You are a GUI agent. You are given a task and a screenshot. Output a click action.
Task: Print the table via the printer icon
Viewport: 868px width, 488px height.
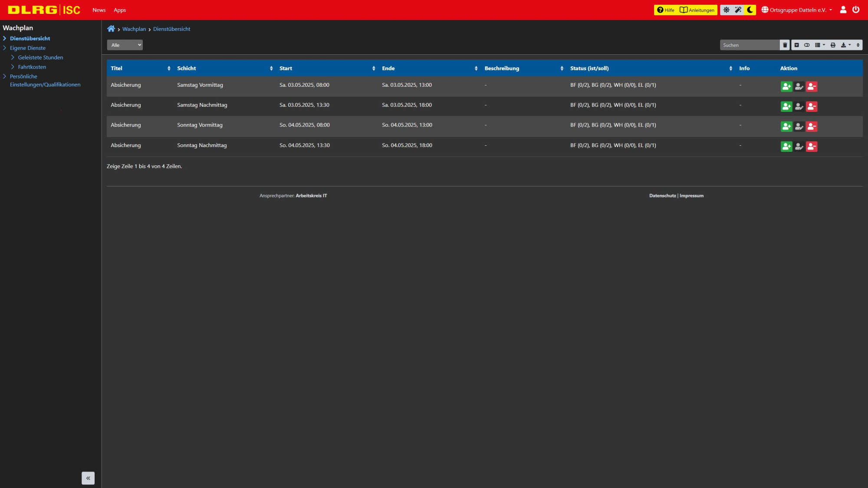tap(833, 45)
